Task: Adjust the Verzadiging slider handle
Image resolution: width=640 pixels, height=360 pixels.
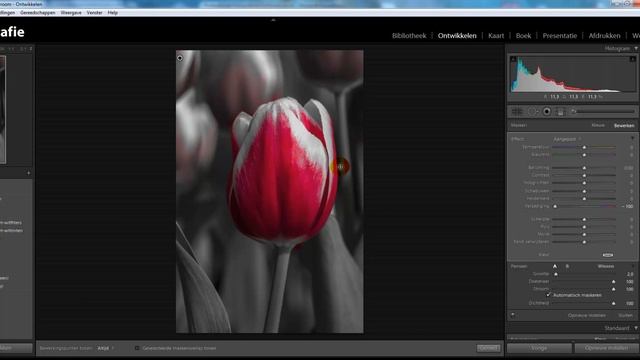Action: [x=555, y=207]
